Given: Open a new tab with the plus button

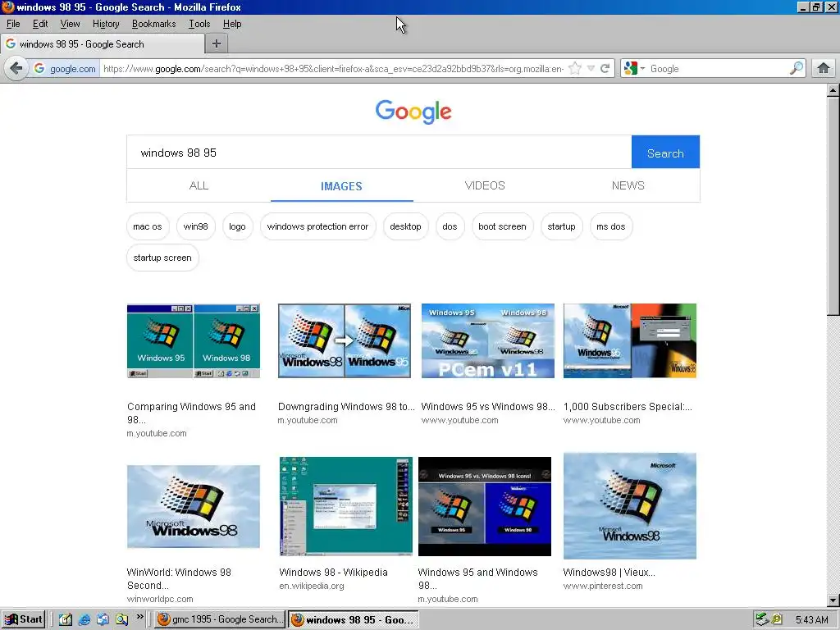Looking at the screenshot, I should pyautogui.click(x=217, y=44).
